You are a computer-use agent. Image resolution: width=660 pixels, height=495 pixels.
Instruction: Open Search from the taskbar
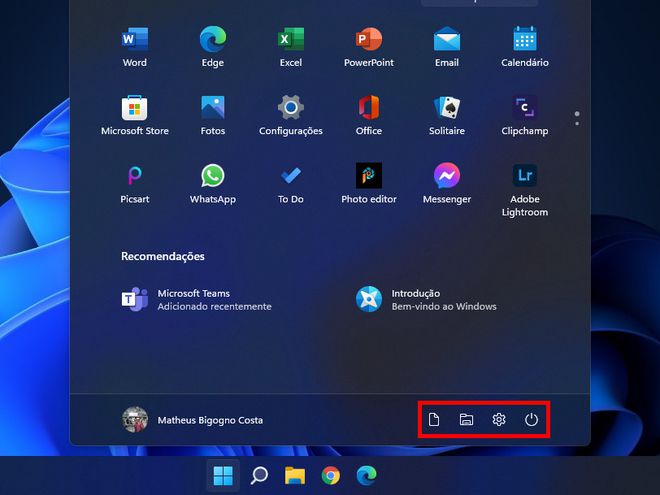click(x=259, y=476)
